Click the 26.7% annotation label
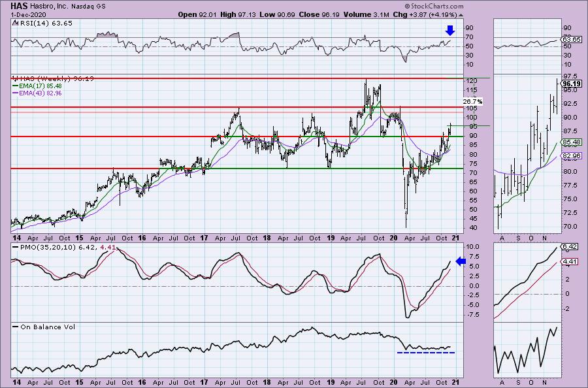This screenshot has width=588, height=388. pos(473,102)
